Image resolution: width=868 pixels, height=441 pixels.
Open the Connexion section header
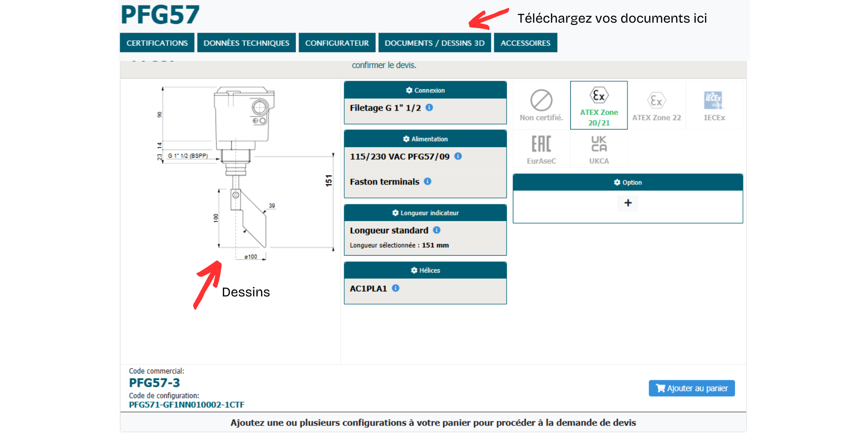click(x=425, y=90)
